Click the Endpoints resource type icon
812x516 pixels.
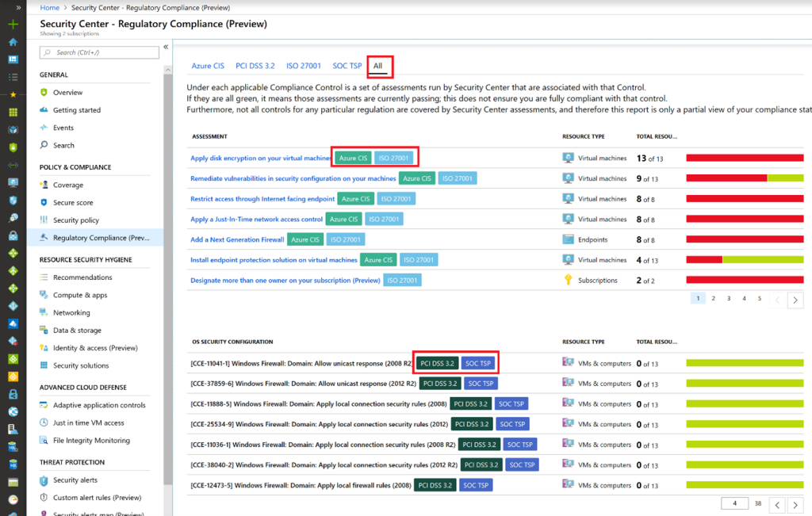pyautogui.click(x=568, y=239)
